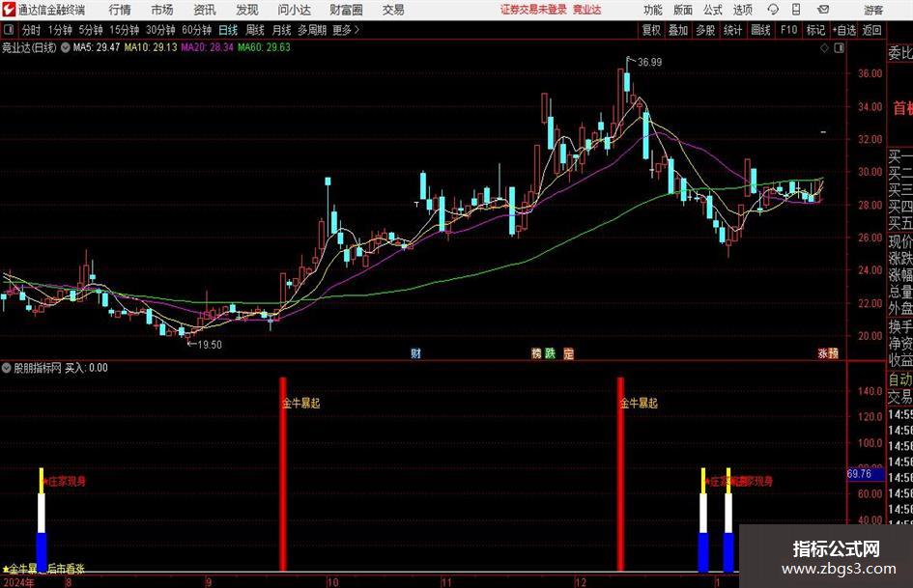Click the MA10: 29.13 value
913x588 pixels.
[x=150, y=47]
